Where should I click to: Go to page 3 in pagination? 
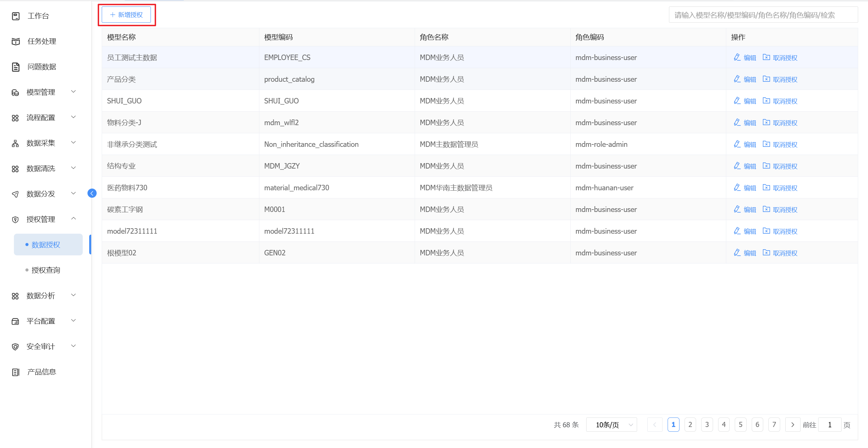(707, 425)
